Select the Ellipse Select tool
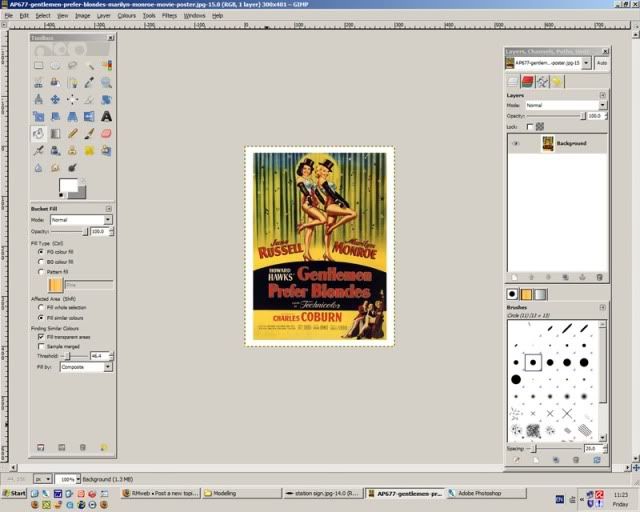Screen dimensions: 640x512 point(56,65)
